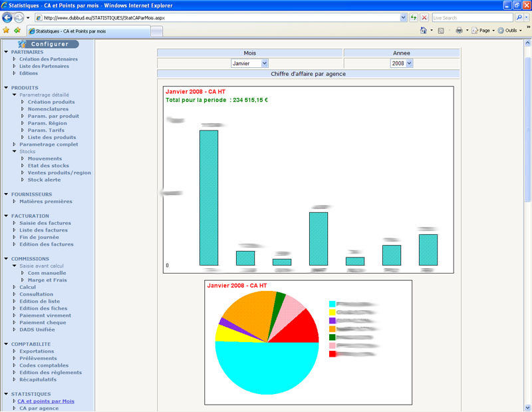Click the browser Back arrow button

(x=9, y=17)
